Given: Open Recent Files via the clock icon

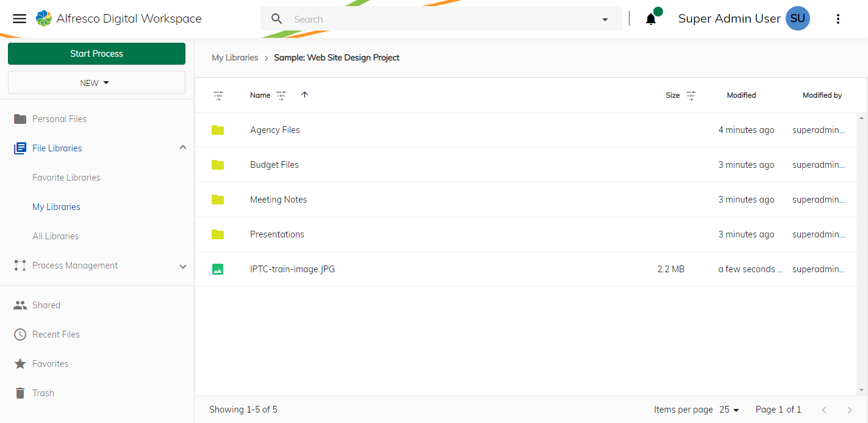Looking at the screenshot, I should pos(20,334).
